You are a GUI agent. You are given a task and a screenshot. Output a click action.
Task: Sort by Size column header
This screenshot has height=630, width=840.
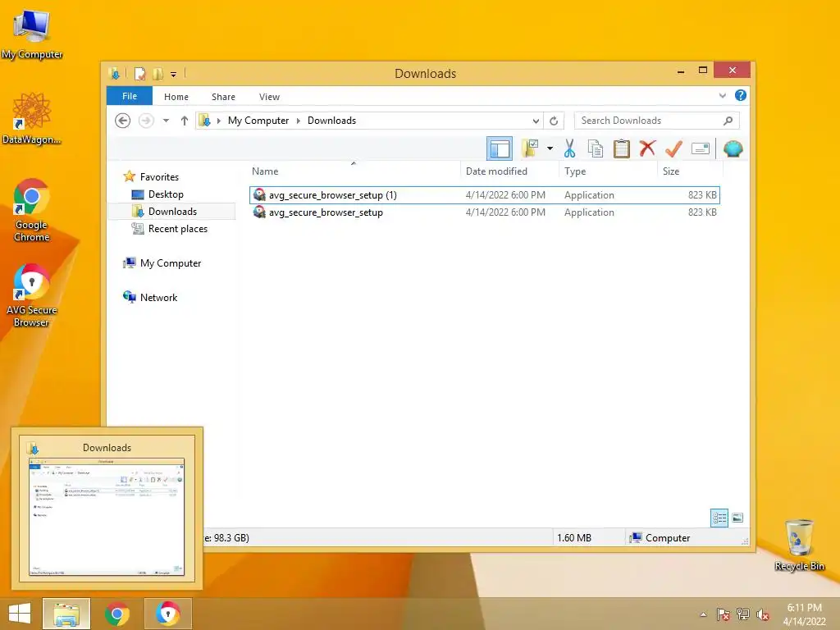[x=690, y=171]
